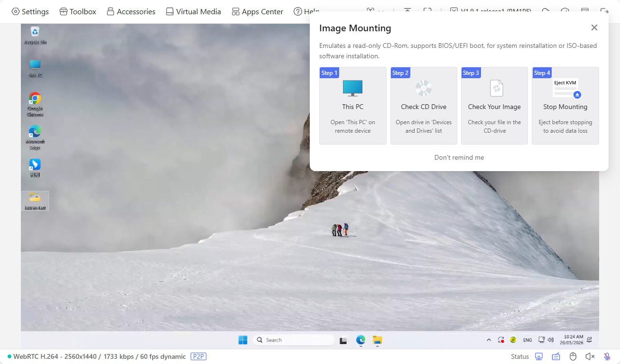Select the Step 3 Check Your Image card
The height and width of the screenshot is (364, 620).
(494, 106)
